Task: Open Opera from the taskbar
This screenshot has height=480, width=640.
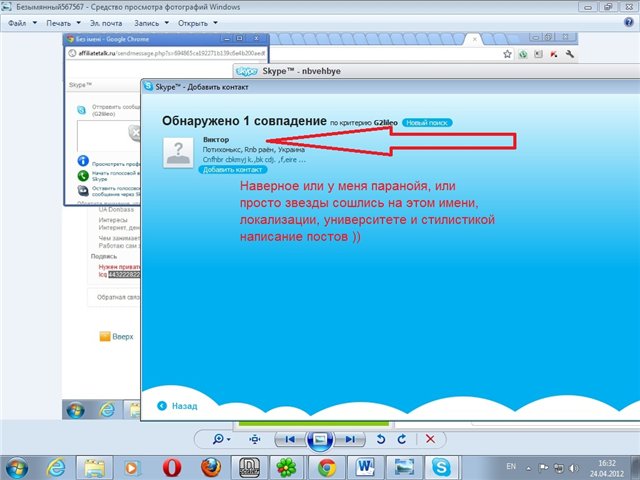Action: [173, 466]
